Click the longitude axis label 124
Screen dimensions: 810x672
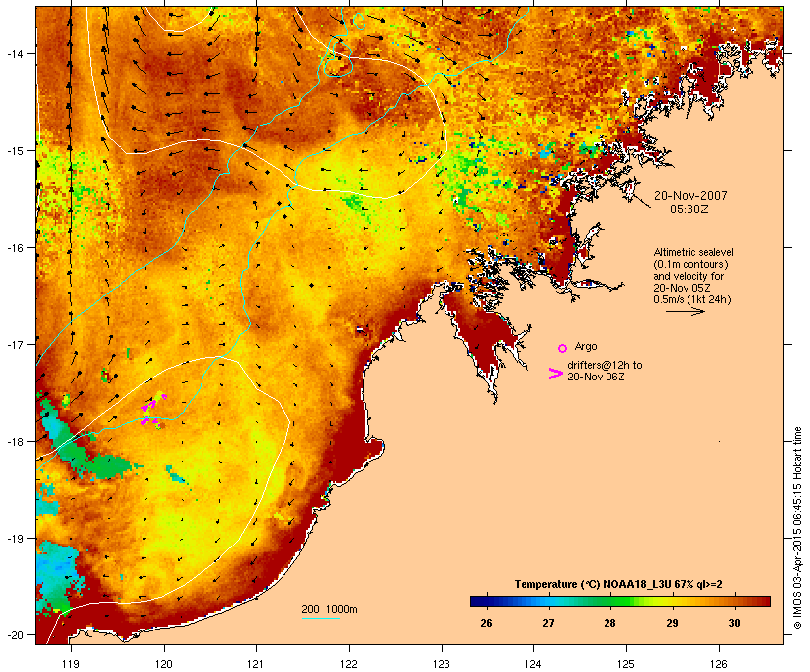(x=533, y=664)
